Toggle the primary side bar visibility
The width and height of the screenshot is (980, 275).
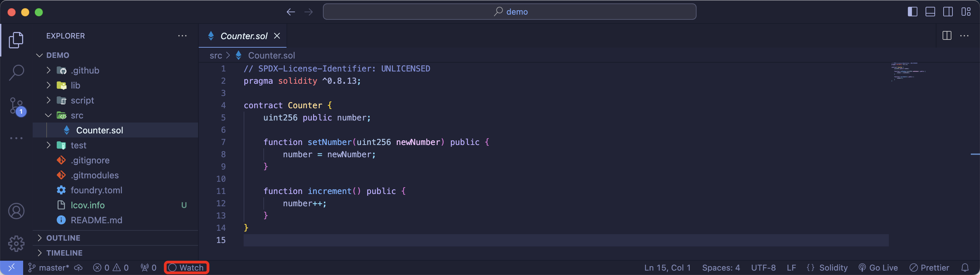click(x=912, y=12)
